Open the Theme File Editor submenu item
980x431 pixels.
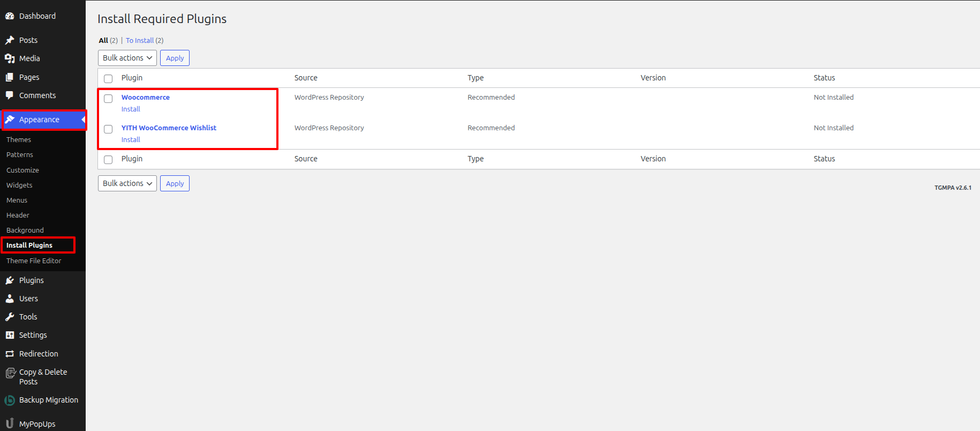pos(34,261)
